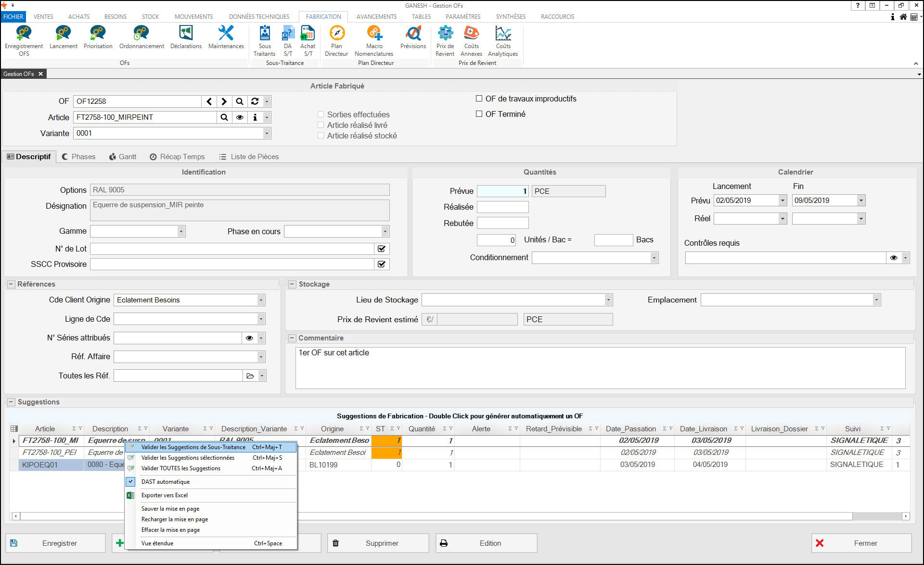The image size is (924, 565).
Task: Click the Supprimer button
Action: pyautogui.click(x=378, y=543)
